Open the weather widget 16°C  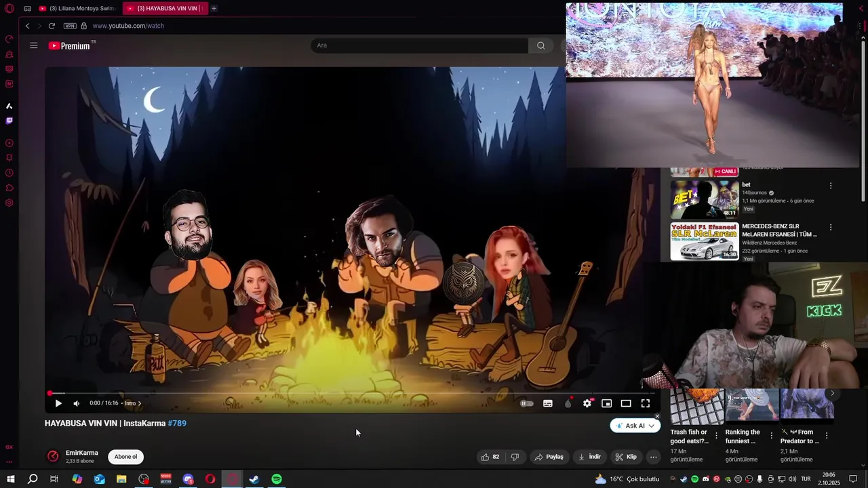(627, 479)
